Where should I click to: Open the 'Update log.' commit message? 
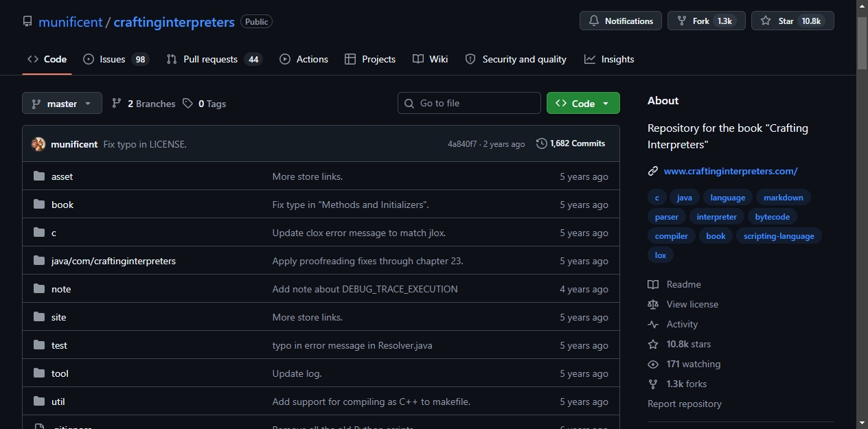297,373
